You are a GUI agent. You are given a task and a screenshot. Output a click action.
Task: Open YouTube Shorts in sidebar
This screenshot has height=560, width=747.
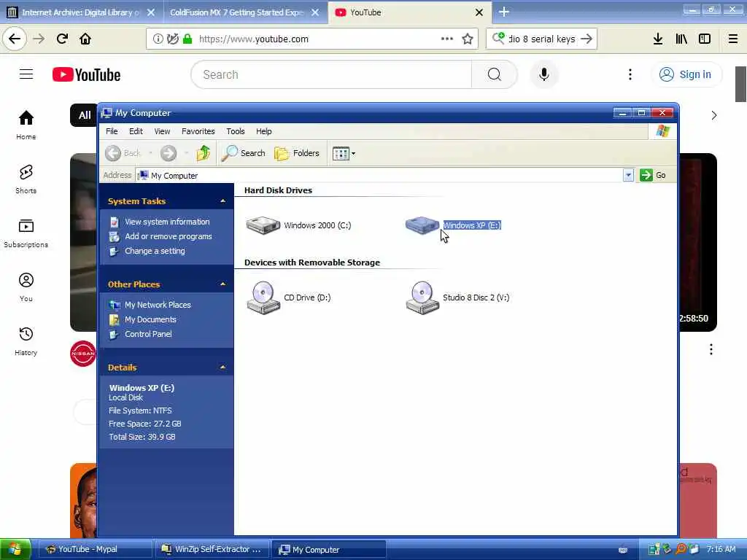coord(26,179)
